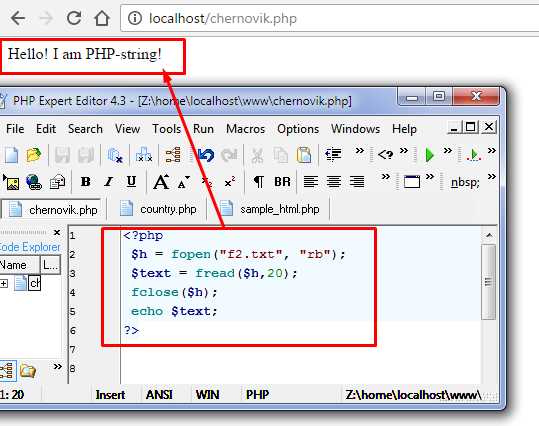Apply superscript formatting
The image size is (539, 426).
(230, 182)
